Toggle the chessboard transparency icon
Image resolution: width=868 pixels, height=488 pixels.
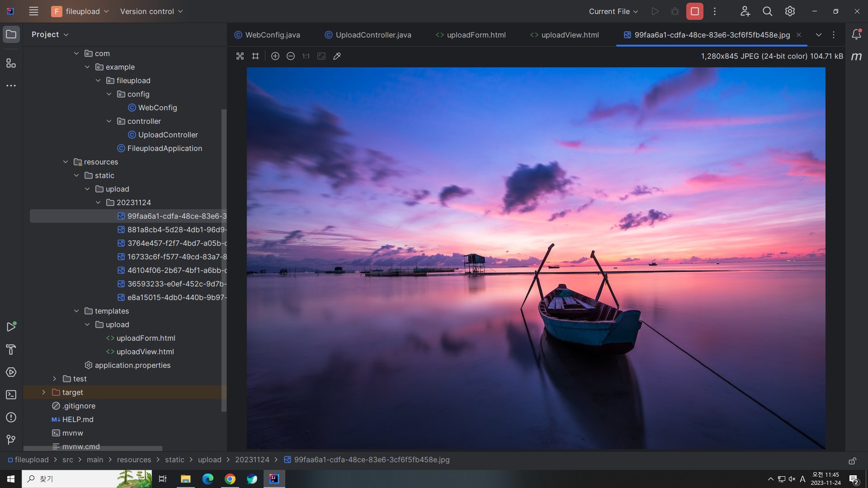(240, 56)
